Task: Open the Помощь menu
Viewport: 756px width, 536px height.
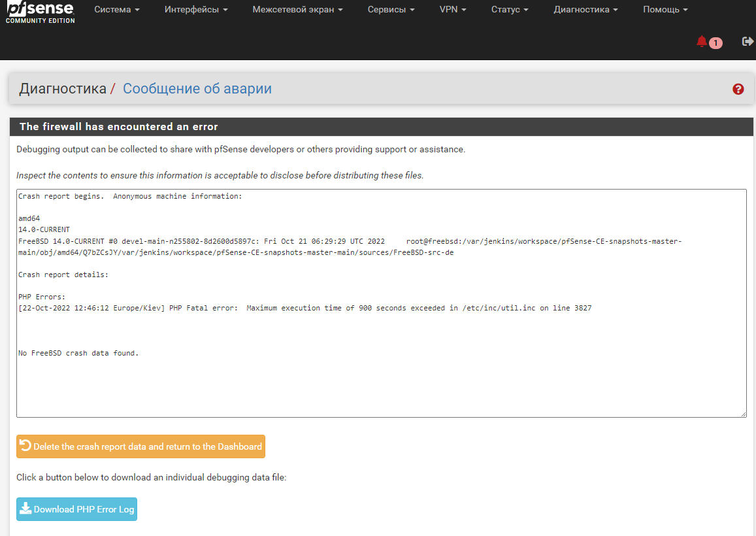Action: (665, 10)
